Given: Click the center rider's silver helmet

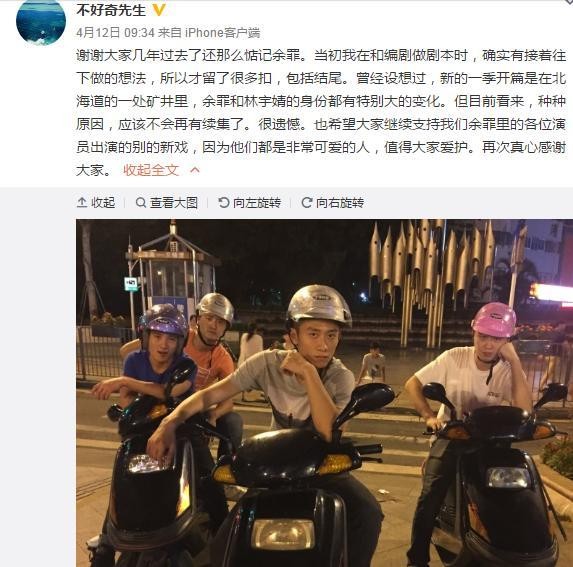Looking at the screenshot, I should (319, 305).
